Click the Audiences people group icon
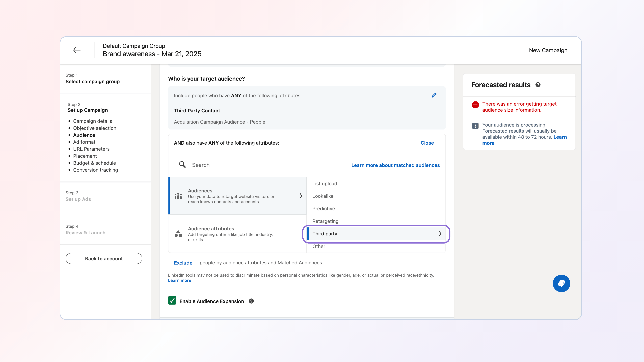This screenshot has height=362, width=644. tap(178, 196)
